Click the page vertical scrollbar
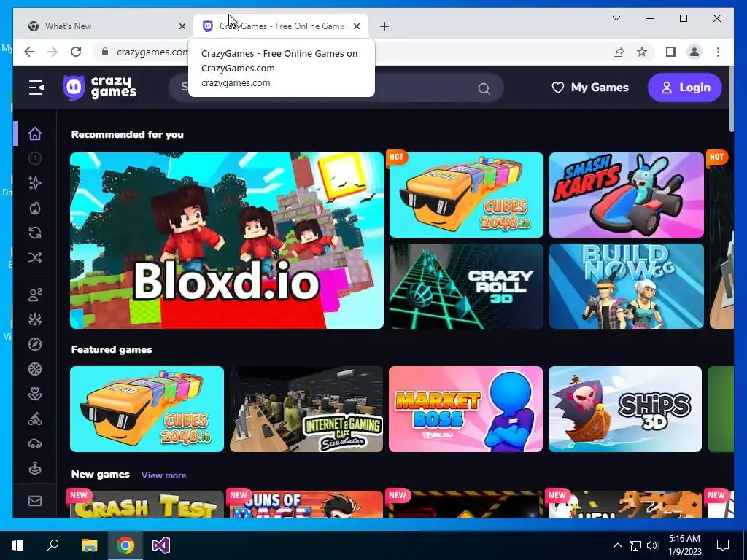The image size is (747, 560). 731,99
